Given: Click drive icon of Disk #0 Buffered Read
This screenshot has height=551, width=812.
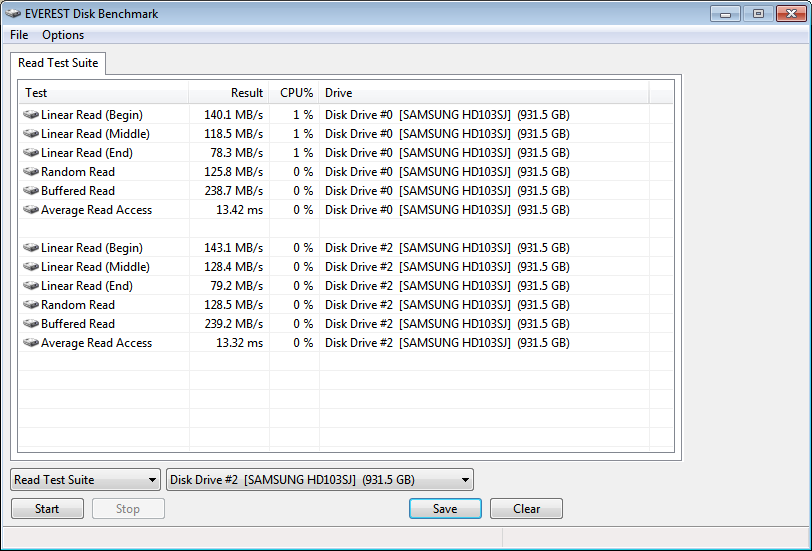Looking at the screenshot, I should point(31,191).
